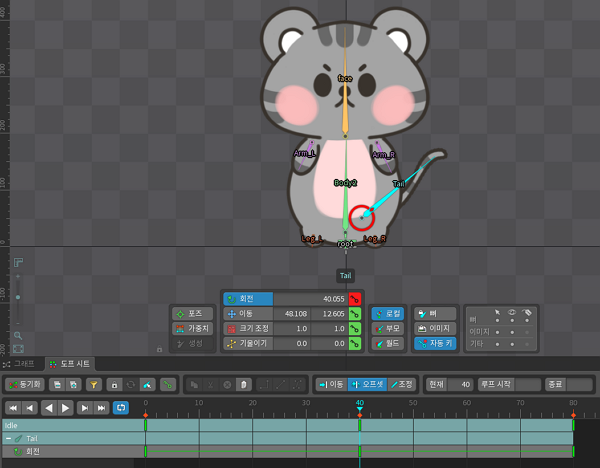Click the translate X field 48.108

[x=292, y=314]
